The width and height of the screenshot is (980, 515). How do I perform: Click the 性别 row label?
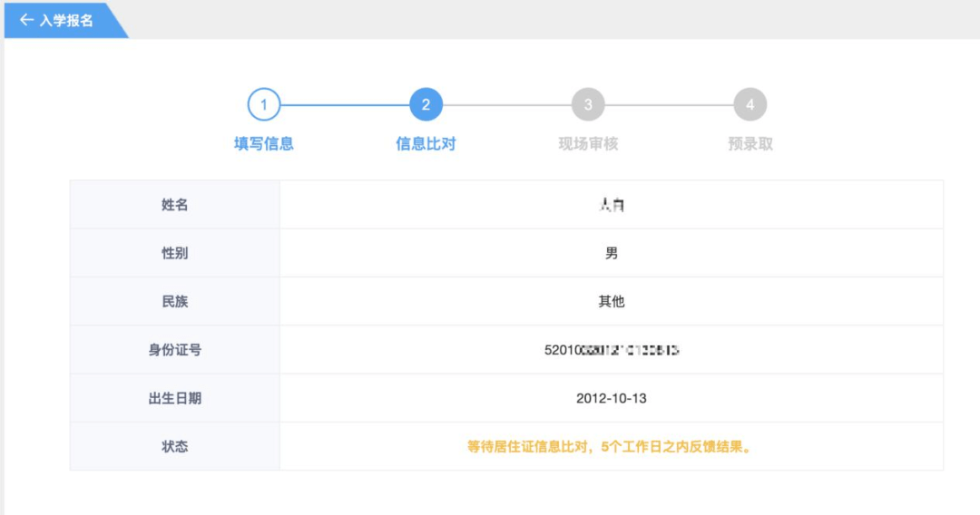point(174,253)
